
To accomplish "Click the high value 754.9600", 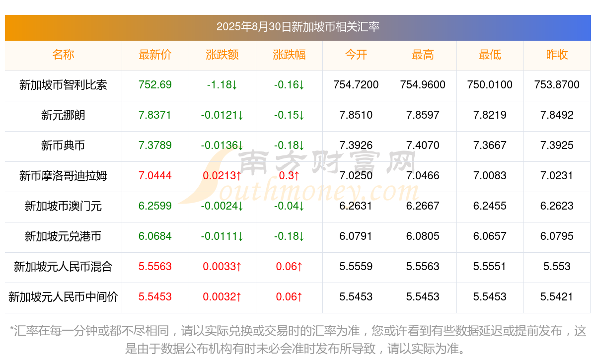I will point(423,85).
